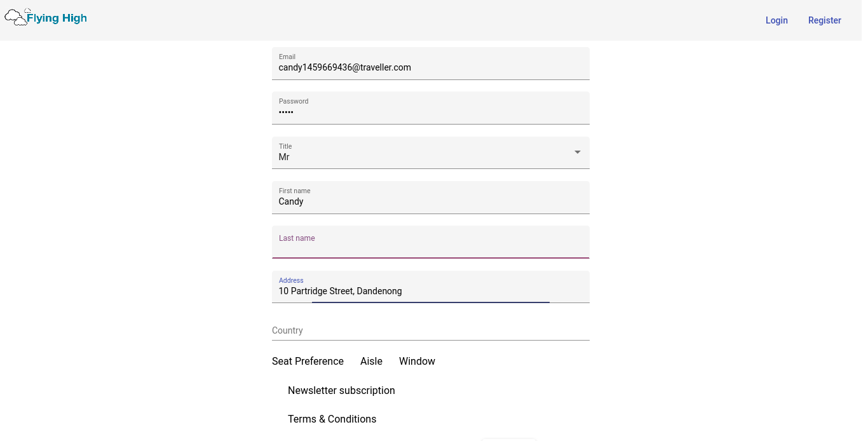Open the Register page
The height and width of the screenshot is (441, 868).
[825, 20]
